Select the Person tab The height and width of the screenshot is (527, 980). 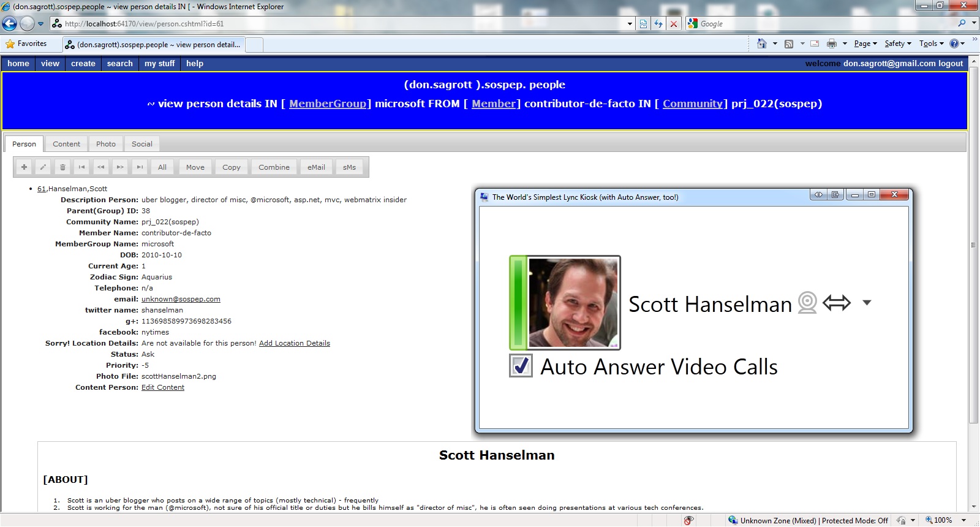pos(24,144)
